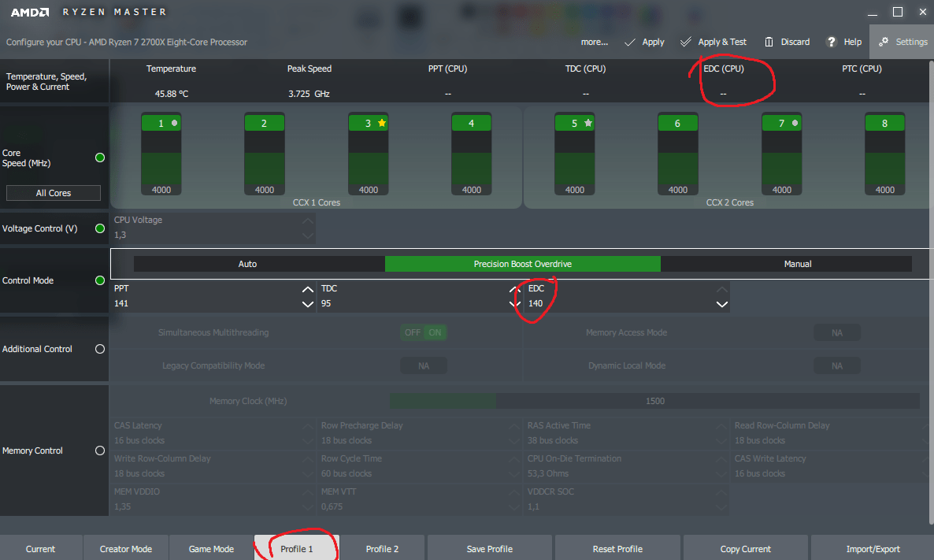The image size is (934, 560).
Task: Open Help via the question mark icon
Action: (831, 42)
